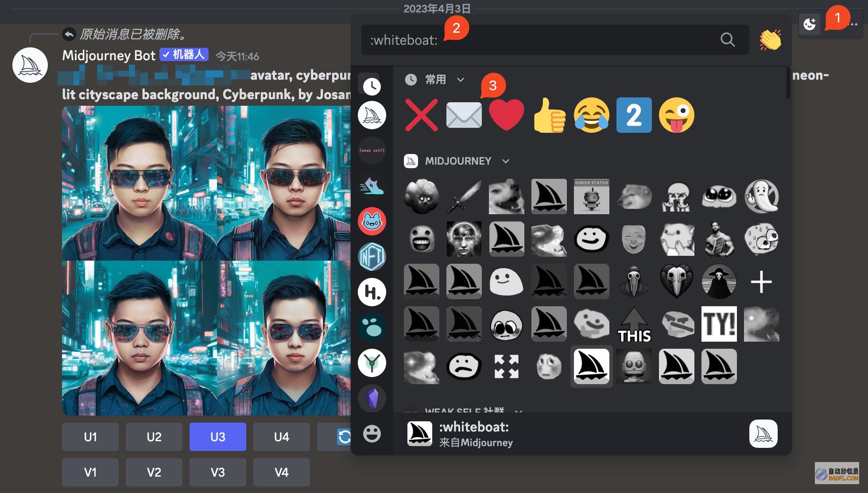
Task: Click the 来自Midjourney label in preview footer
Action: point(476,443)
